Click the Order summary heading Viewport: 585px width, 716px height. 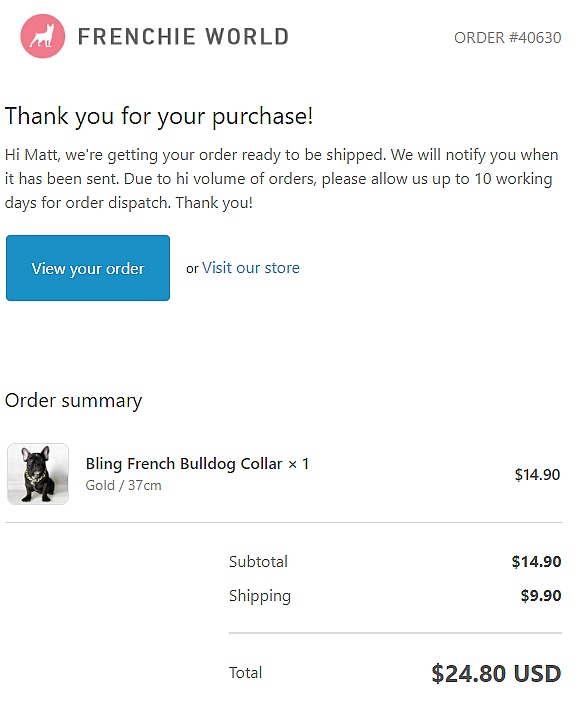coord(74,400)
